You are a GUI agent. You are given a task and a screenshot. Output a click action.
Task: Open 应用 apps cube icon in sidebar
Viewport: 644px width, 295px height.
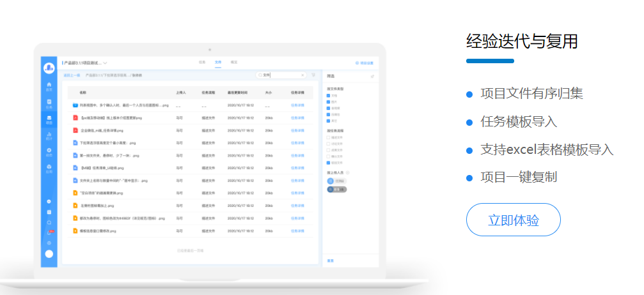[x=49, y=168]
